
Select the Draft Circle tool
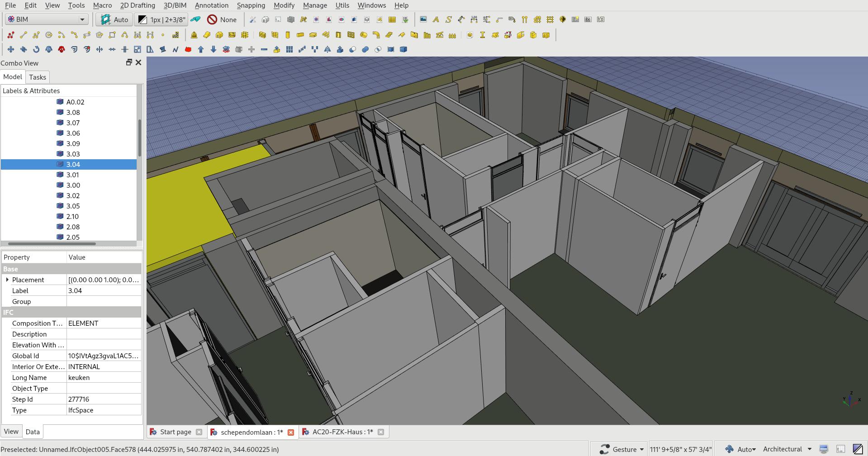point(49,34)
